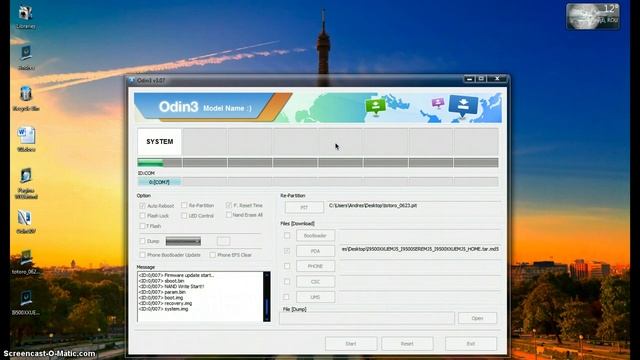Tick the checkbox beside the CSC button

click(x=287, y=282)
